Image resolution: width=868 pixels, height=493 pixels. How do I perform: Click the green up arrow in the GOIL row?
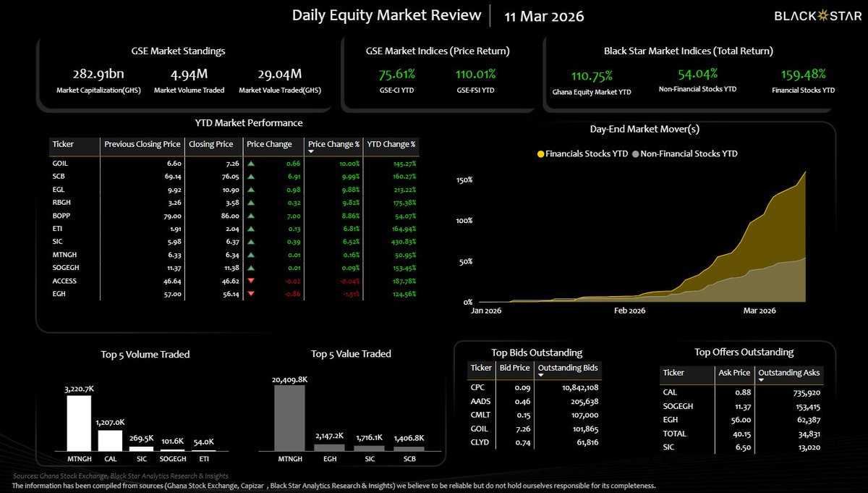[x=251, y=164]
